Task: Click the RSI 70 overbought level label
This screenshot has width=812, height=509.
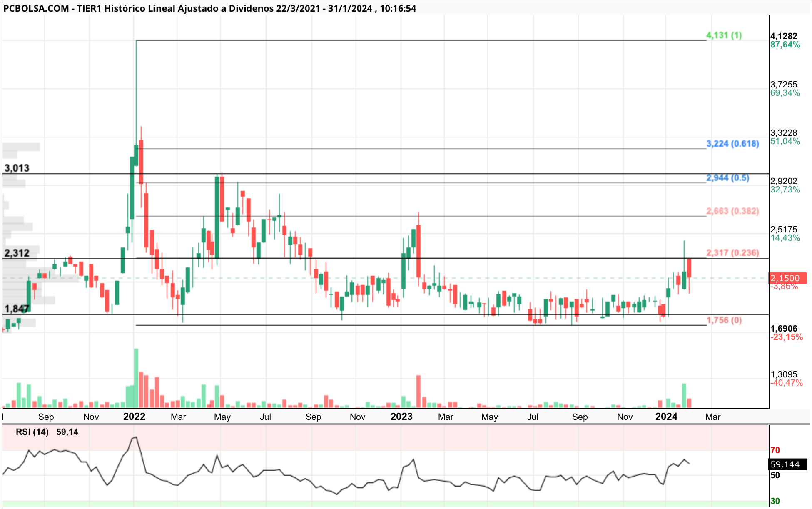Action: point(775,450)
